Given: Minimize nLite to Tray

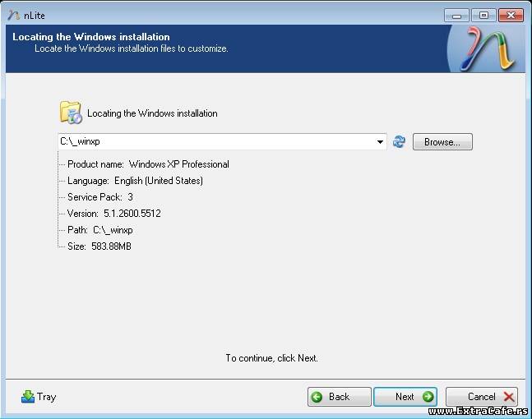Looking at the screenshot, I should coord(39,397).
